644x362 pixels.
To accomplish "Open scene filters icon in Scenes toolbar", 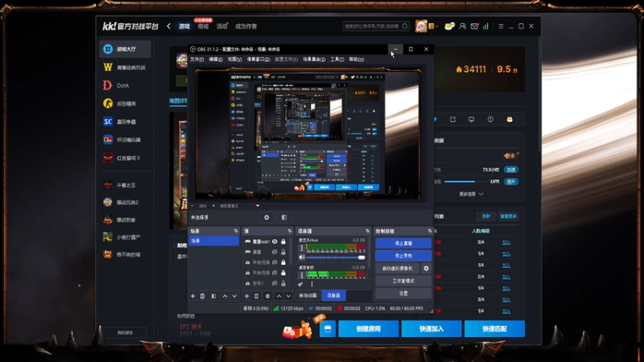I will [x=213, y=296].
